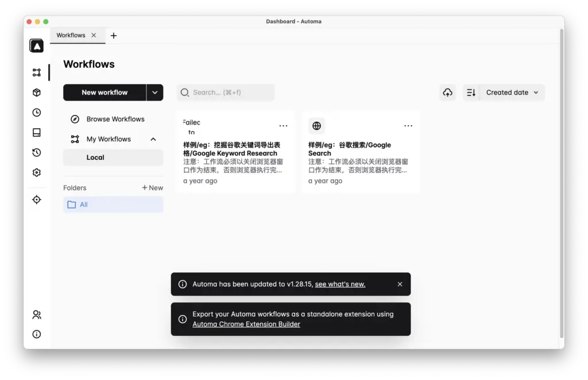Image resolution: width=588 pixels, height=380 pixels.
Task: Open the Automa Chrome Extension Builder link
Action: tap(246, 324)
